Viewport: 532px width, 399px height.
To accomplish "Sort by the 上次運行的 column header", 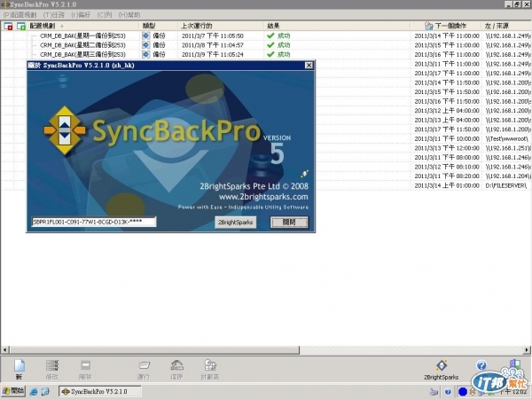I will pos(197,26).
